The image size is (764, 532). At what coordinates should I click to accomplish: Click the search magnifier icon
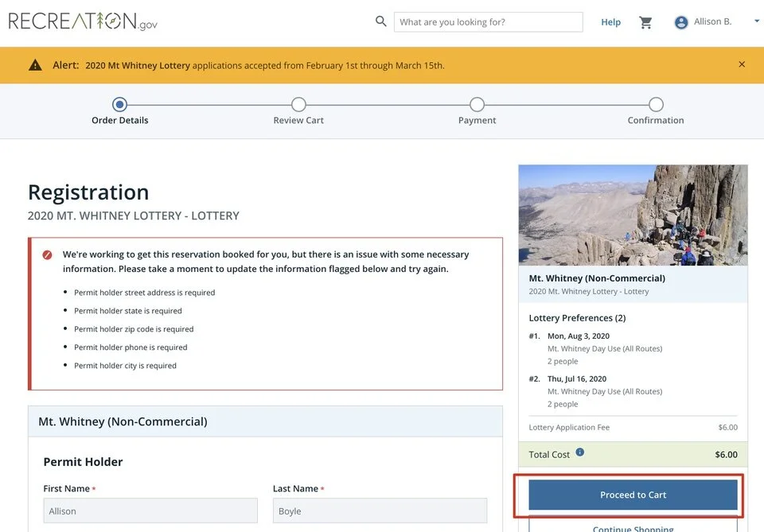coord(380,21)
